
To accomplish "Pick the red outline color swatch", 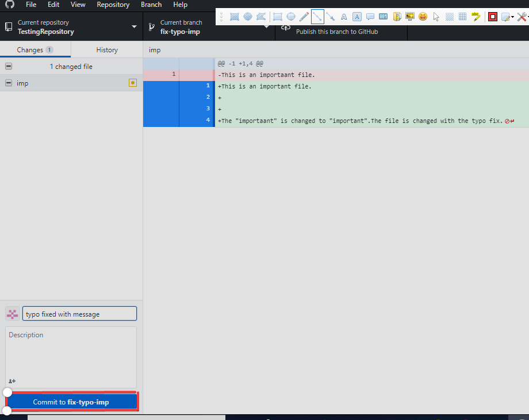I will pyautogui.click(x=493, y=17).
